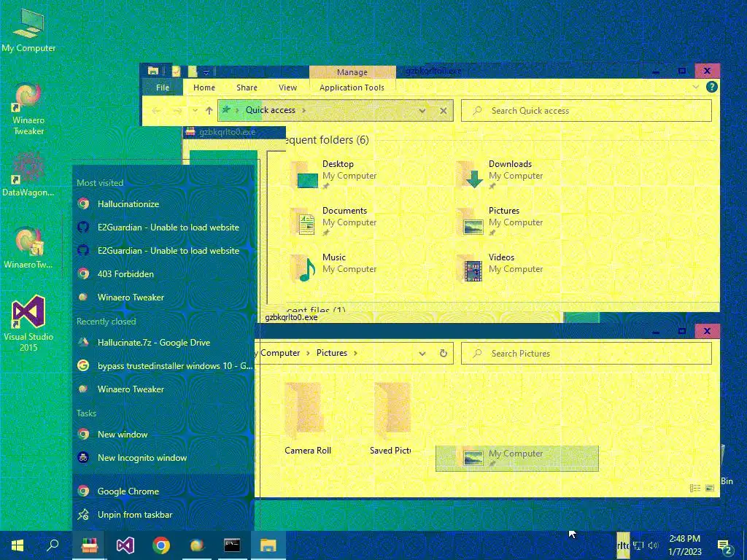Screen dimensions: 747x560
Task: Open the notification center icon
Action: coord(726,545)
